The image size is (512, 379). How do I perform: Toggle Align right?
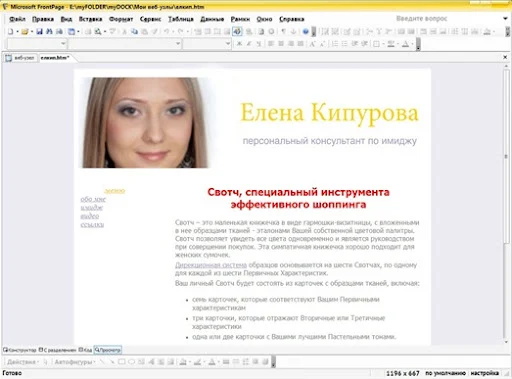tap(291, 44)
